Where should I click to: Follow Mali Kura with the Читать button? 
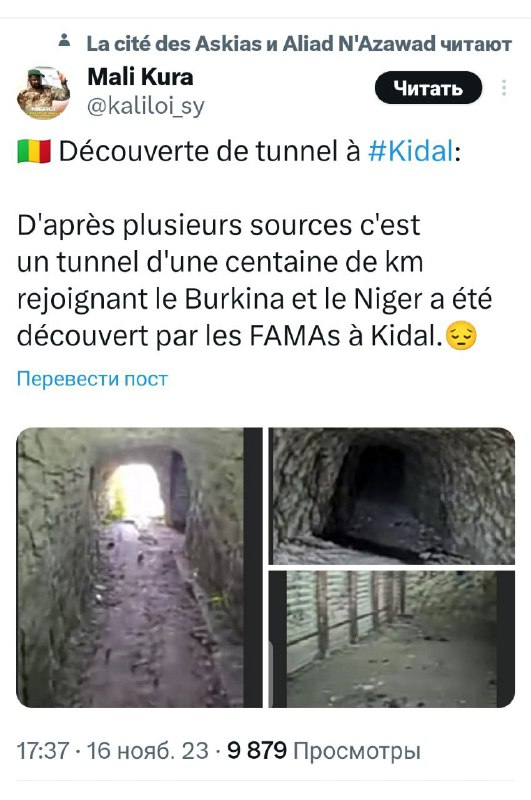[x=428, y=88]
